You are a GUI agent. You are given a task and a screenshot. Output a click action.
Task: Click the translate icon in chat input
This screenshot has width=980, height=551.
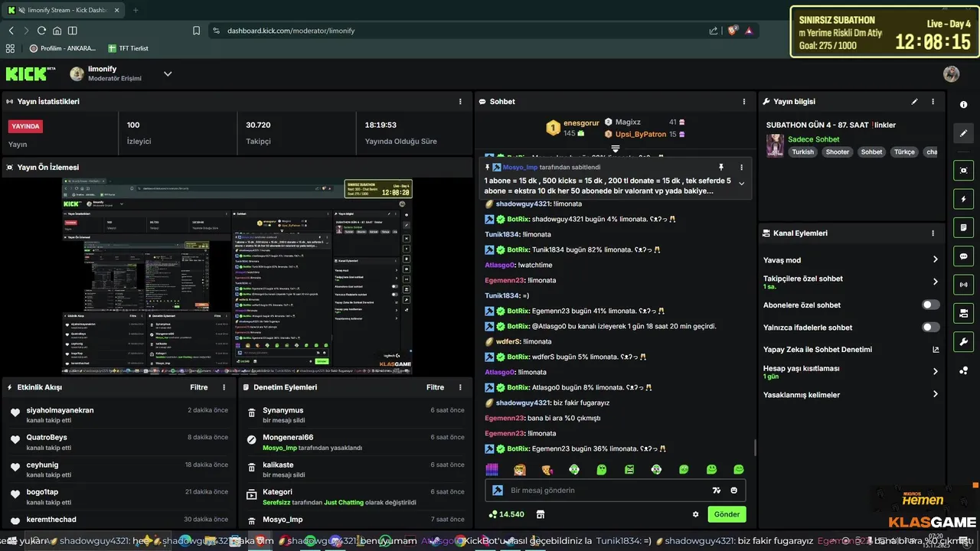pyautogui.click(x=717, y=491)
